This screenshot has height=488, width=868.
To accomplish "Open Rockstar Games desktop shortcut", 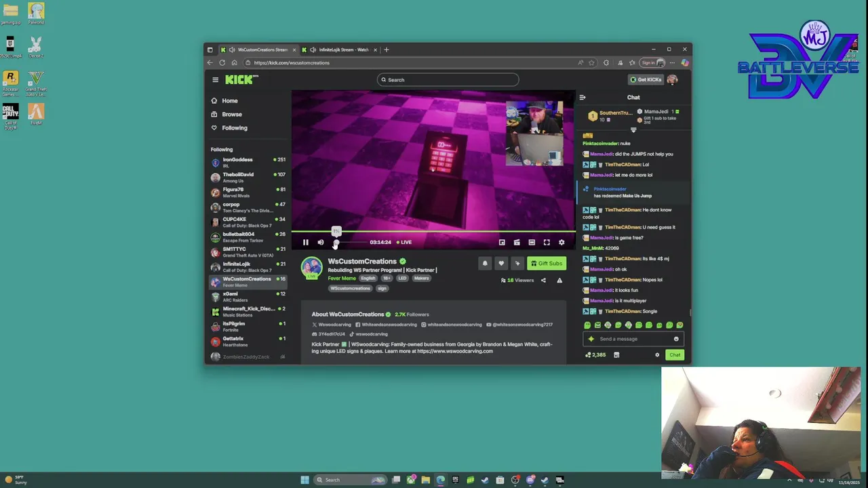I will pos(10,83).
